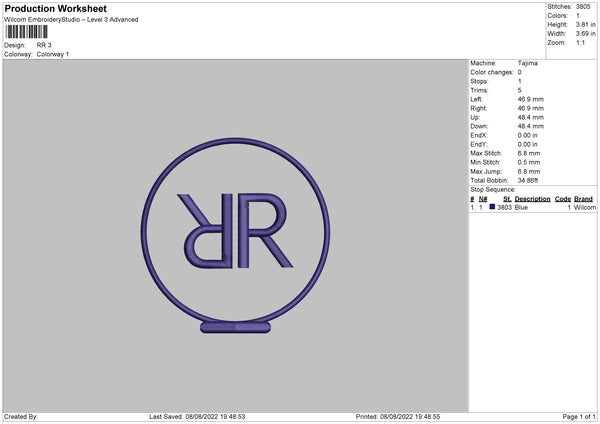Click the 'Stops:' label
This screenshot has height=424, width=600.
click(479, 81)
